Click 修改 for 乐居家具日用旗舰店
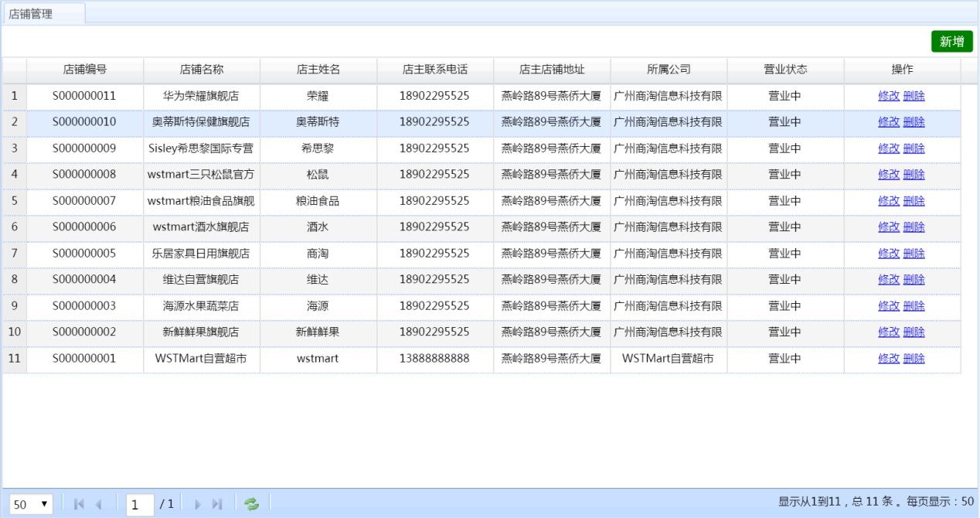Screen dimensions: 980x518 point(889,254)
